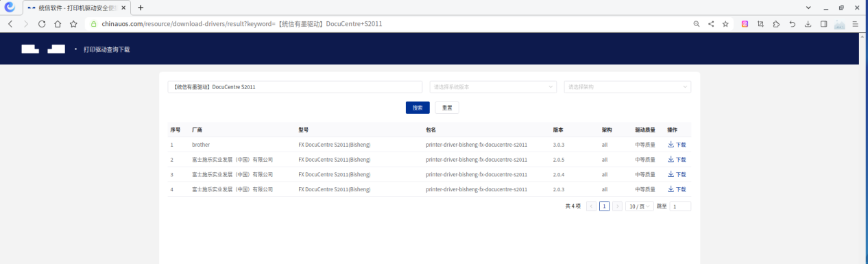The height and width of the screenshot is (264, 868).
Task: Click package name cell in row 1
Action: 477,145
